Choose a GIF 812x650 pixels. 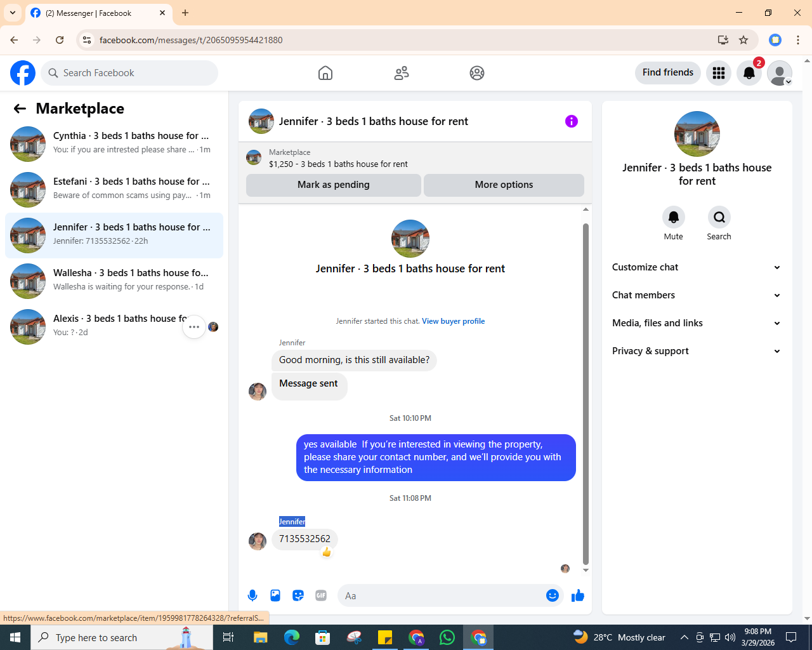(321, 595)
